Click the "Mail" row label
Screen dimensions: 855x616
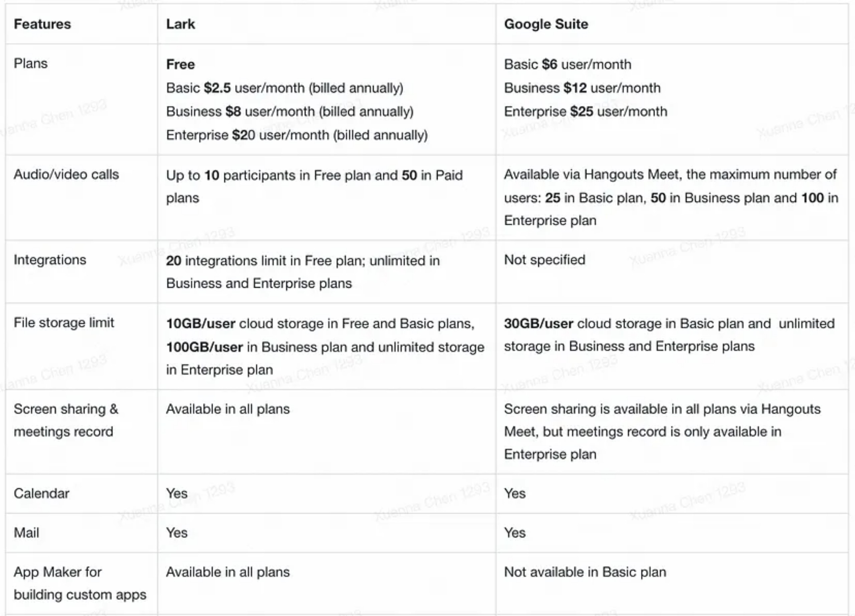click(26, 533)
